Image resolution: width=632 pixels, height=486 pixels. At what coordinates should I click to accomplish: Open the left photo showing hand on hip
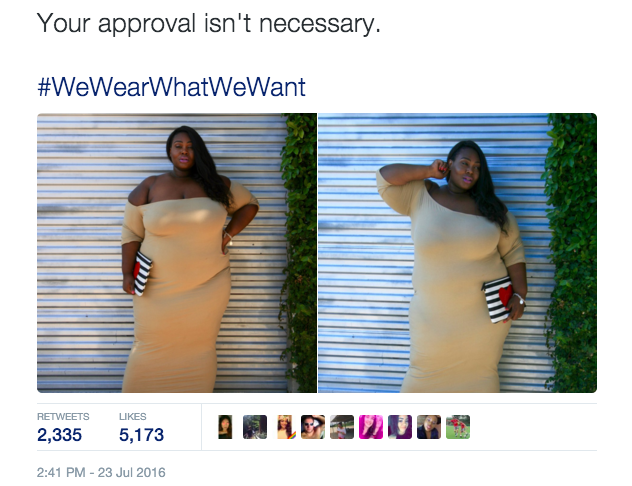pos(177,253)
